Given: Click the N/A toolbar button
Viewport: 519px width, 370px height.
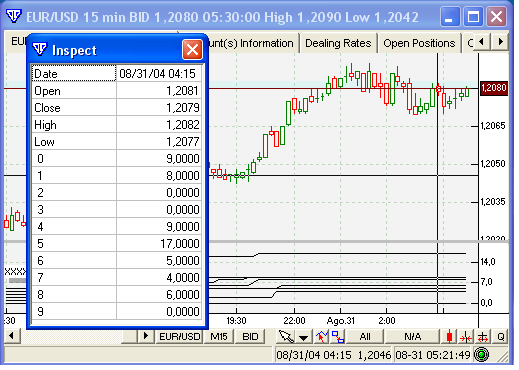Looking at the screenshot, I should (x=412, y=337).
